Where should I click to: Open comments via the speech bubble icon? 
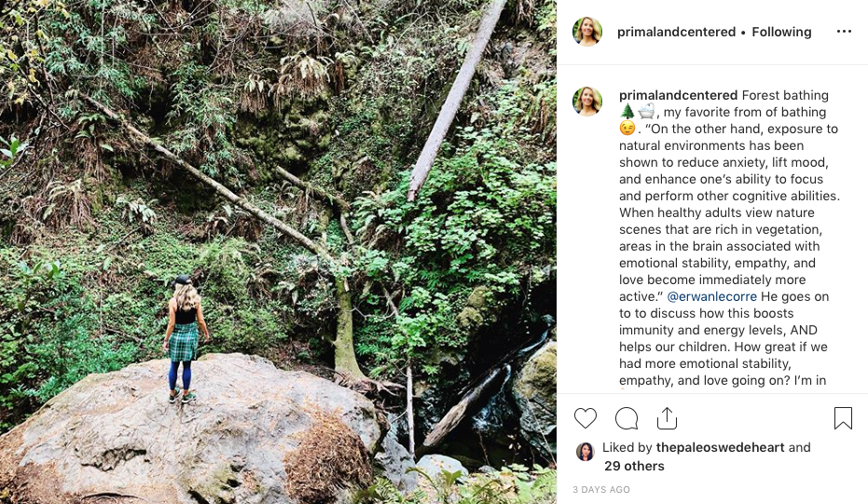click(627, 418)
